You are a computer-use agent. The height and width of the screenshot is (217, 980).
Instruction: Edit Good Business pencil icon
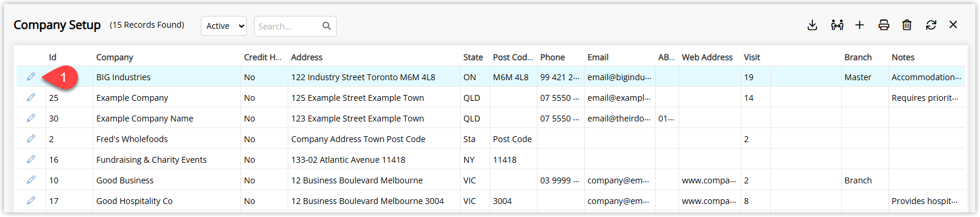pyautogui.click(x=31, y=180)
